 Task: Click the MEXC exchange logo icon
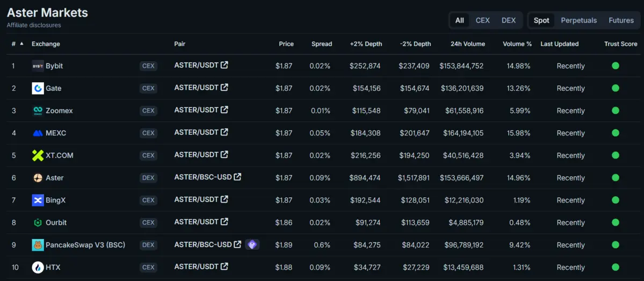(38, 133)
